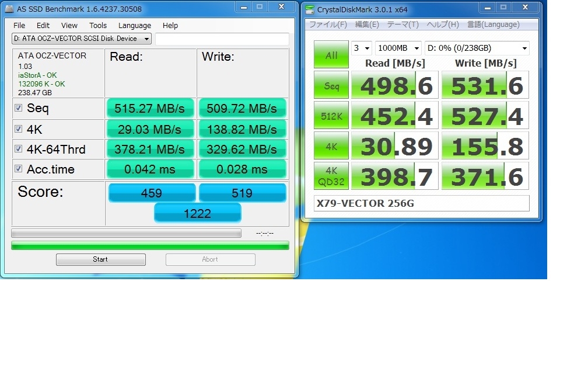Image resolution: width=588 pixels, height=368 pixels.
Task: Click the total score 1222
Action: [x=198, y=213]
